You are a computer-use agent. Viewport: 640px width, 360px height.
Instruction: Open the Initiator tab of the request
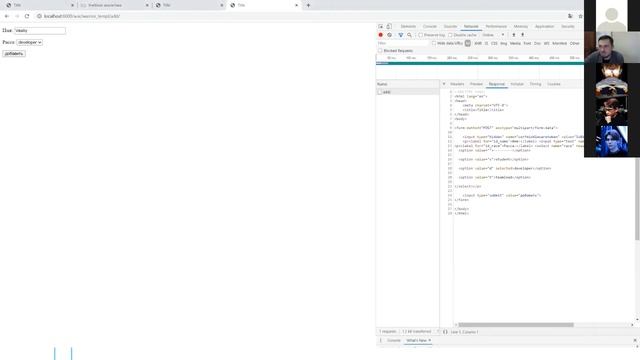[x=517, y=84]
